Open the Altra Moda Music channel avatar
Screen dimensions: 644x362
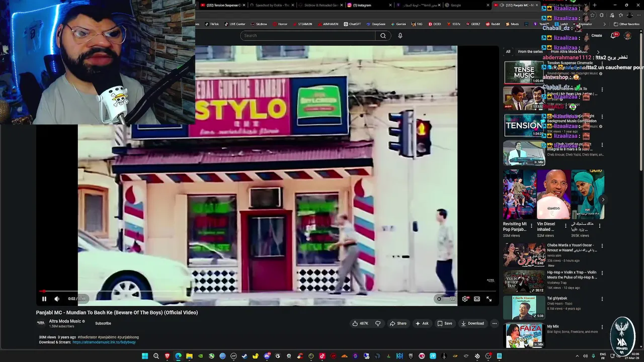pos(41,323)
